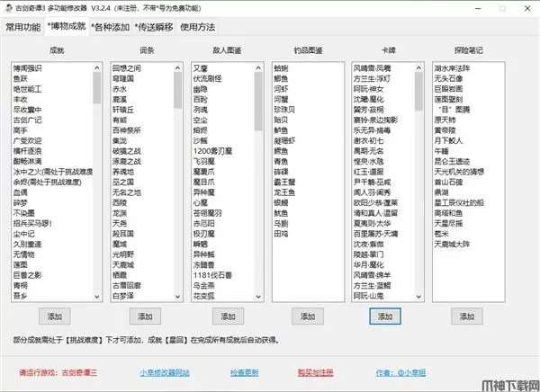Image resolution: width=540 pixels, height=392 pixels.
Task: Open the *各种添加 tab
Action: point(111,27)
